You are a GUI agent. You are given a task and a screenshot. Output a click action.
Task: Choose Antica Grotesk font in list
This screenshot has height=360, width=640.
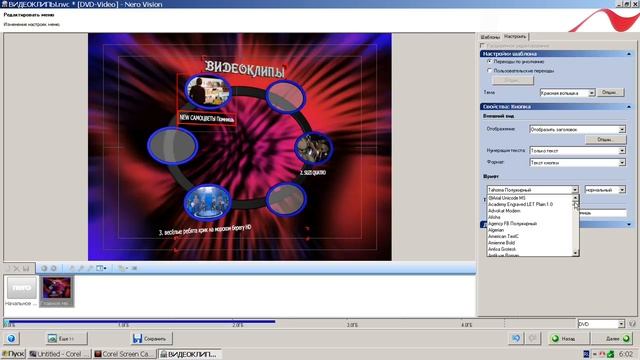coord(529,249)
